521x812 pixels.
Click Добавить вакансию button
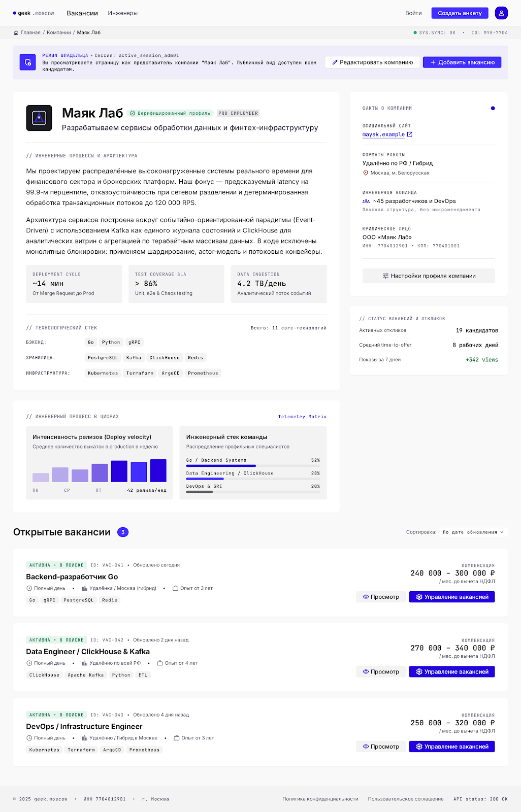tap(462, 62)
